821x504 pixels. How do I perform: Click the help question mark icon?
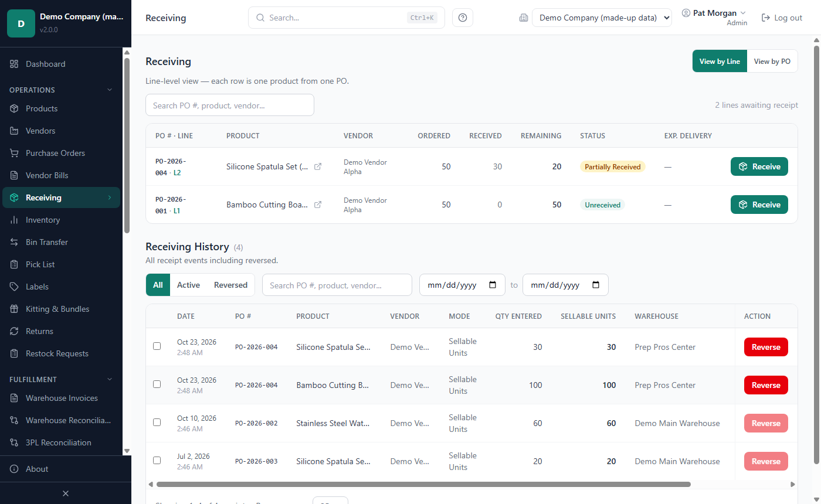click(x=463, y=18)
